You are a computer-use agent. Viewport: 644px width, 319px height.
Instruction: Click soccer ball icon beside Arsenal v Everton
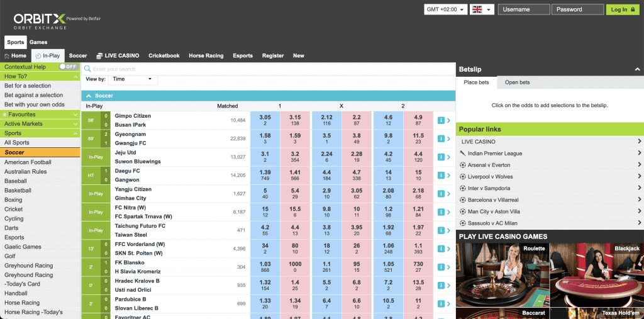point(463,165)
